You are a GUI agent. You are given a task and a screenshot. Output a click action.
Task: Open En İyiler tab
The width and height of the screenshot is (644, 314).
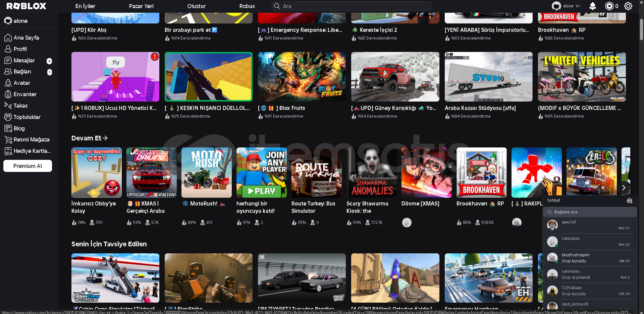point(85,6)
